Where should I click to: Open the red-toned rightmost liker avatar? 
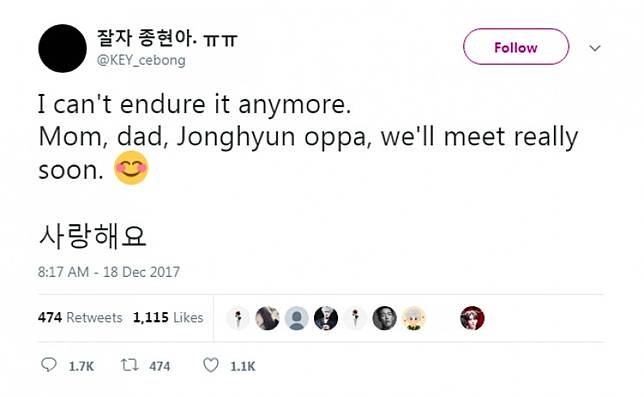[x=472, y=318]
